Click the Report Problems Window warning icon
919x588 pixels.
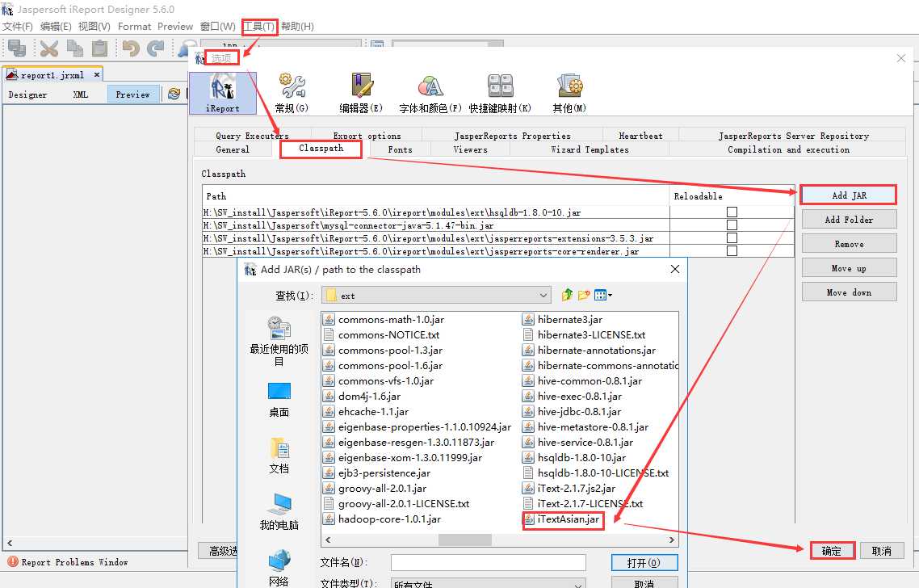pyautogui.click(x=13, y=561)
